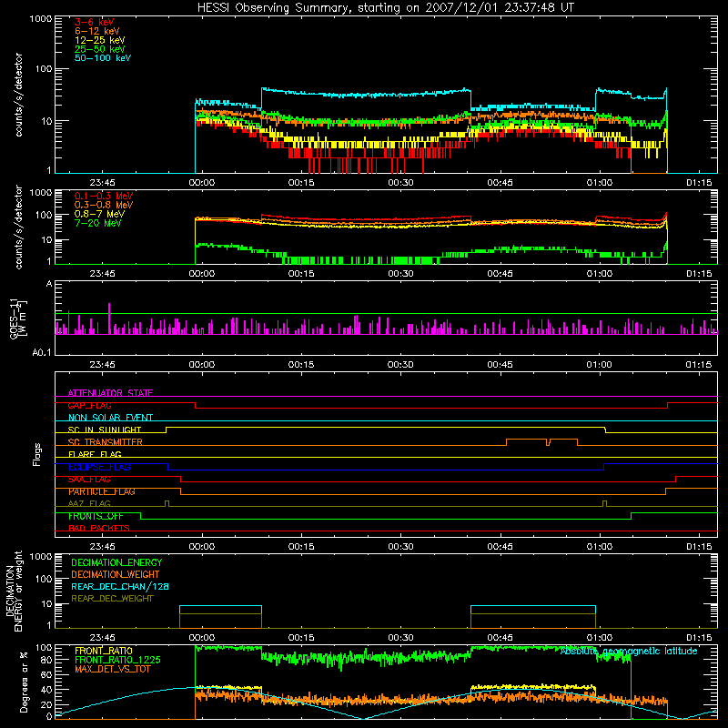
Task: Click the 0.1-0.3 MeV legend label
Action: coord(104,196)
